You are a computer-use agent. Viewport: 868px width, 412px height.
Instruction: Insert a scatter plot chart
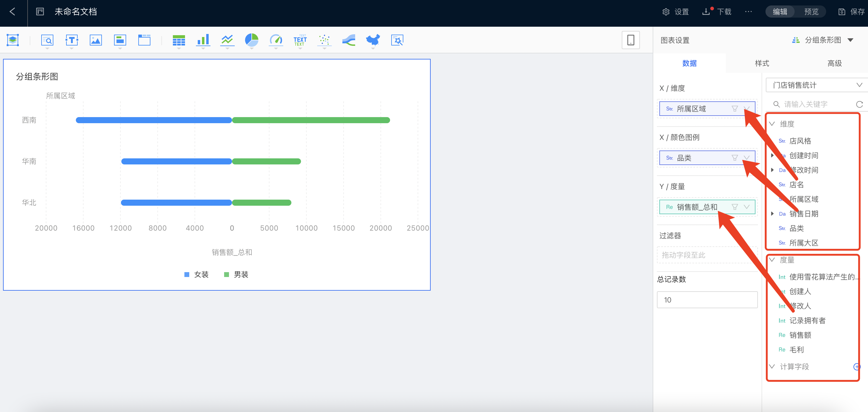tap(324, 40)
